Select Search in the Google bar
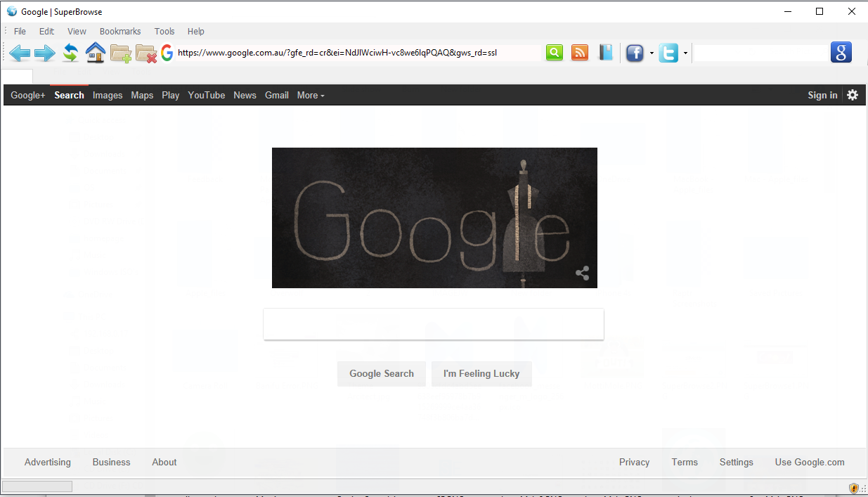This screenshot has height=497, width=868. [69, 95]
